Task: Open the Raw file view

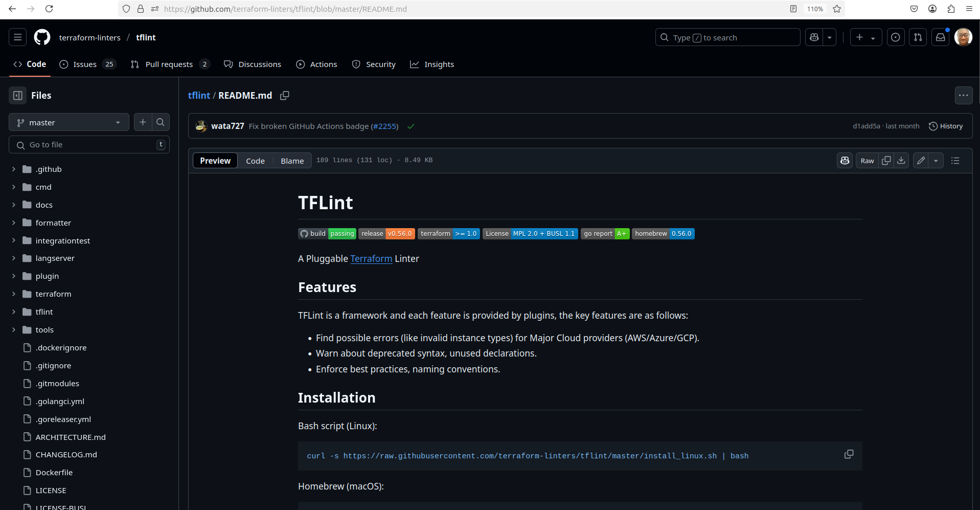Action: coord(868,161)
